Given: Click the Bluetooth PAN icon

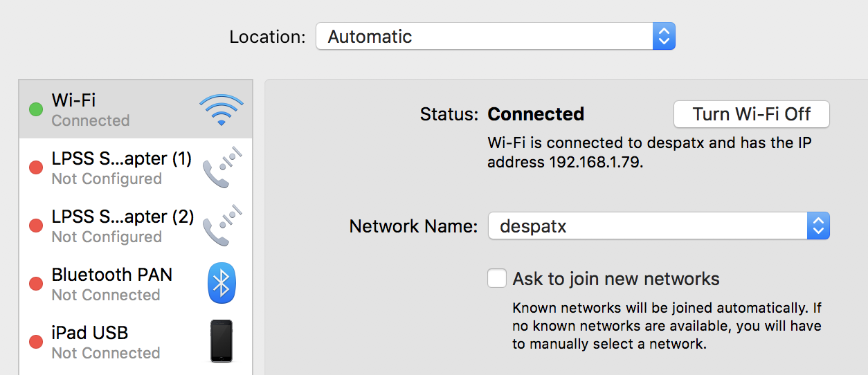Looking at the screenshot, I should (222, 283).
